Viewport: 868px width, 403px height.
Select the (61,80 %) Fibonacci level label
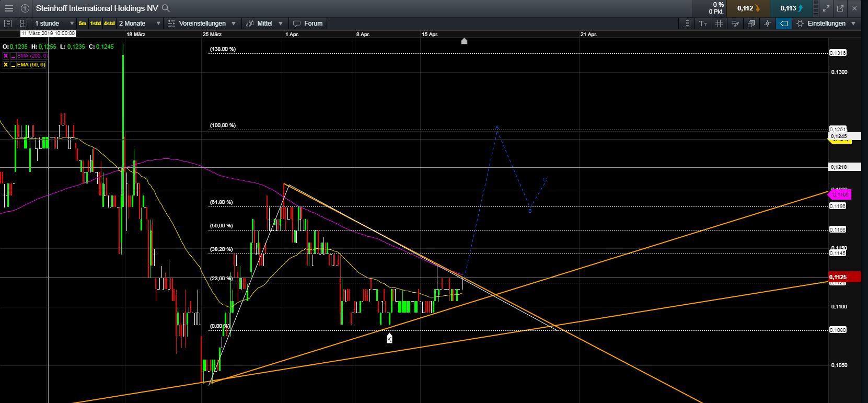pyautogui.click(x=222, y=202)
